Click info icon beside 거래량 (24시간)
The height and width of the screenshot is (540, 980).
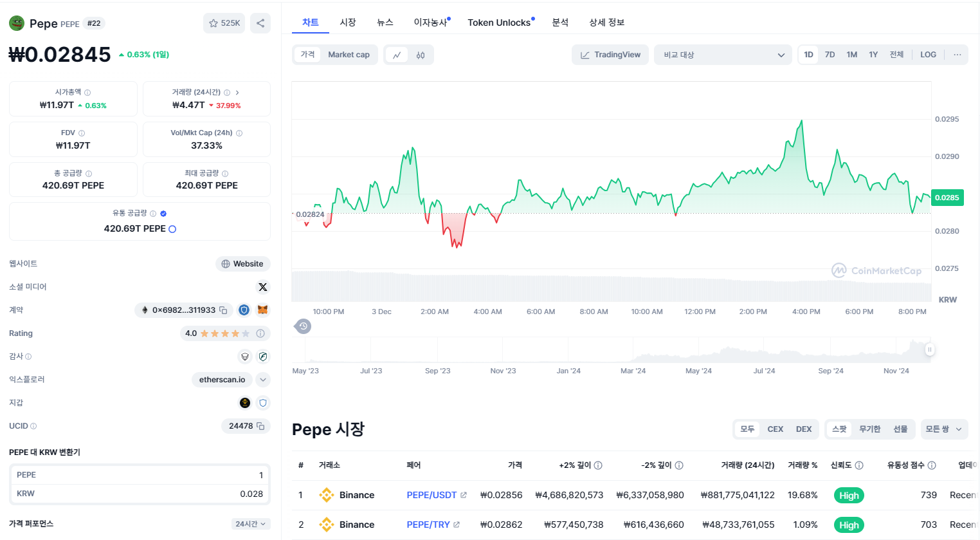(x=227, y=93)
